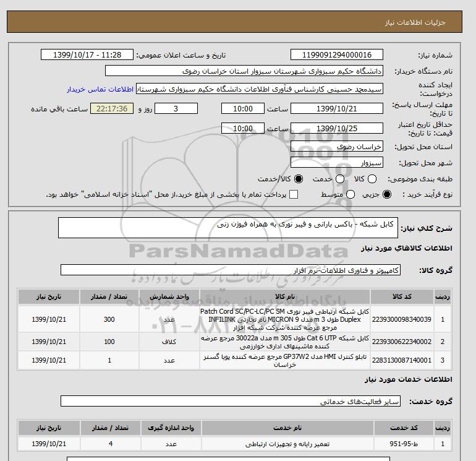Click the goods group field کامپیوتر و فناوری اطلاعات

[231, 270]
